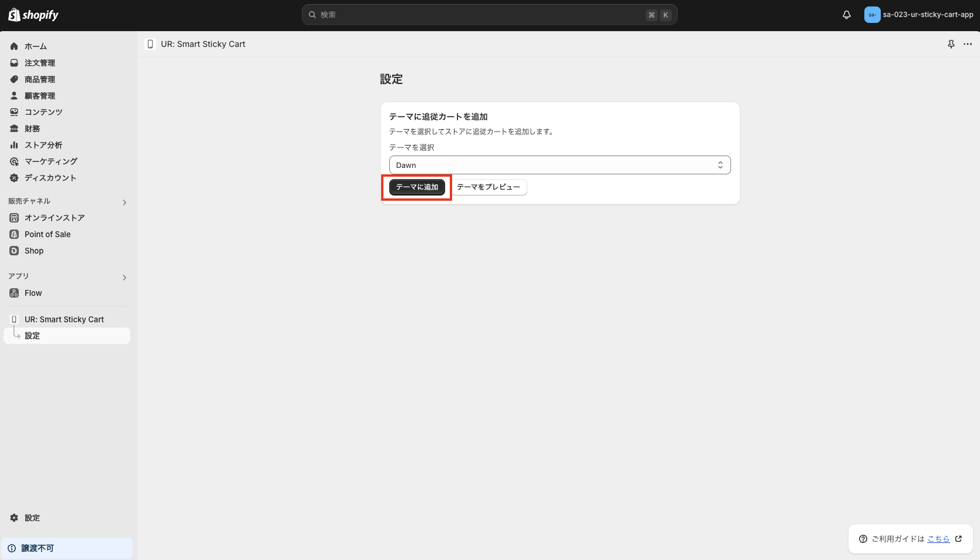Click the Shopify logo
This screenshot has width=980, height=560.
(x=33, y=15)
